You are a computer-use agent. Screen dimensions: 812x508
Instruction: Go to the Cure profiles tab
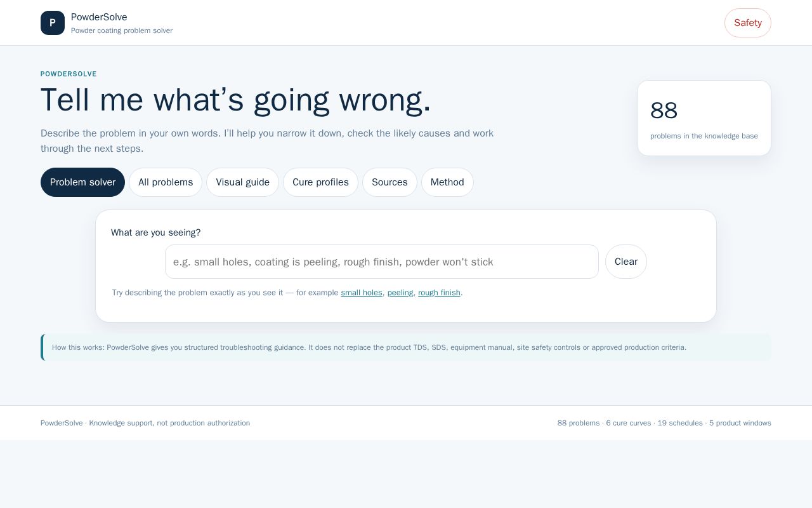click(320, 182)
